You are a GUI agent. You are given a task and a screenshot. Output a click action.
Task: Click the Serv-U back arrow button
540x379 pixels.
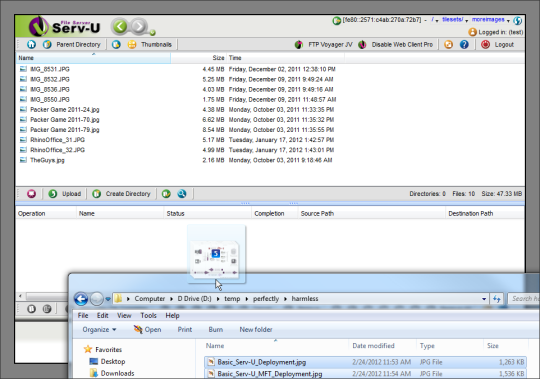point(120,26)
